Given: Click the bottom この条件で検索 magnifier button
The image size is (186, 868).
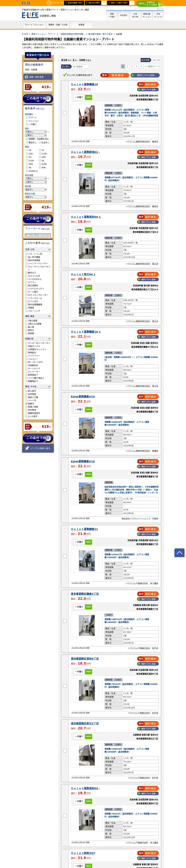Looking at the screenshot, I should (x=38, y=438).
